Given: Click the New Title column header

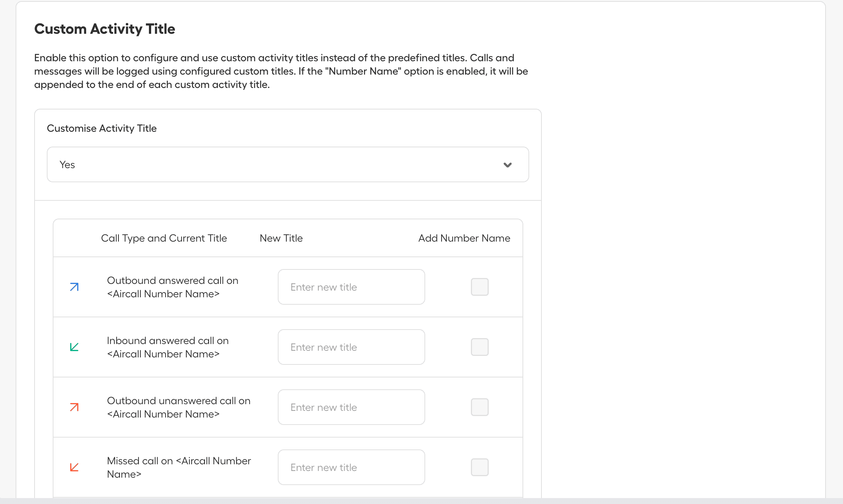Looking at the screenshot, I should coord(281,238).
